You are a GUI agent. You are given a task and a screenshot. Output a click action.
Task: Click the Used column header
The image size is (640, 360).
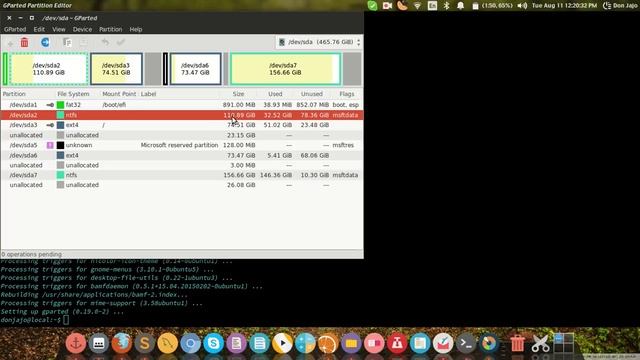click(275, 94)
